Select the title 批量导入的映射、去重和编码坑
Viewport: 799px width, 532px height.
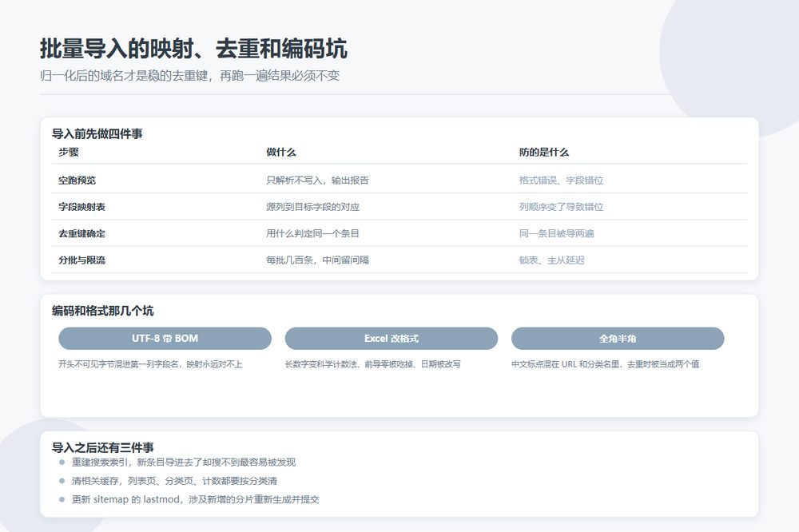point(193,49)
